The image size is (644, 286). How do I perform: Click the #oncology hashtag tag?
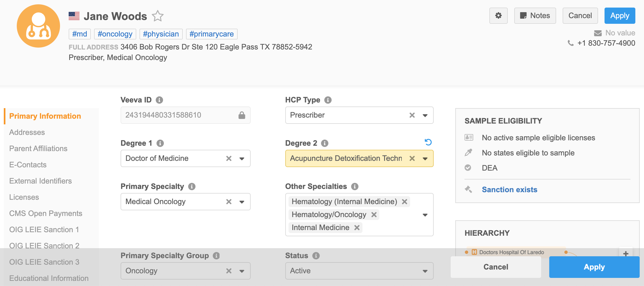(x=115, y=34)
